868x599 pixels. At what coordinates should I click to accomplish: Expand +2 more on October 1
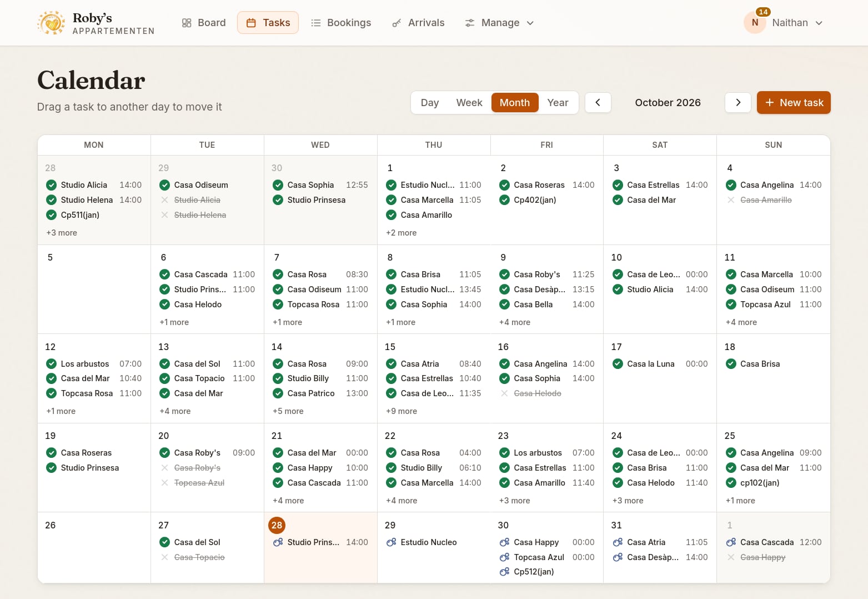[402, 233]
